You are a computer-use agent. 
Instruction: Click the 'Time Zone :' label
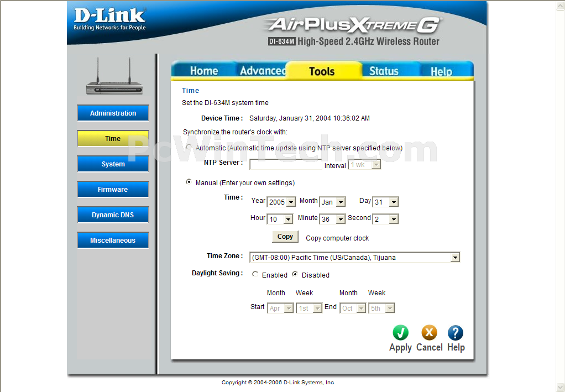click(x=225, y=256)
